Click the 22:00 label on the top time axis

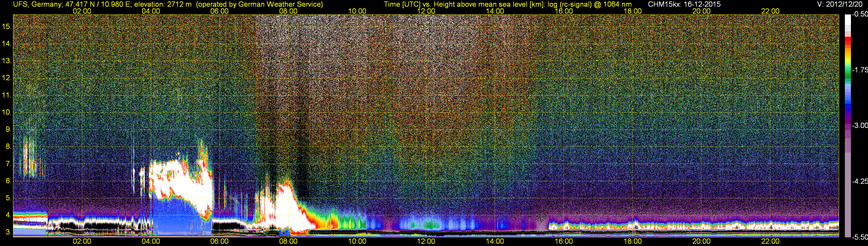[x=770, y=11]
